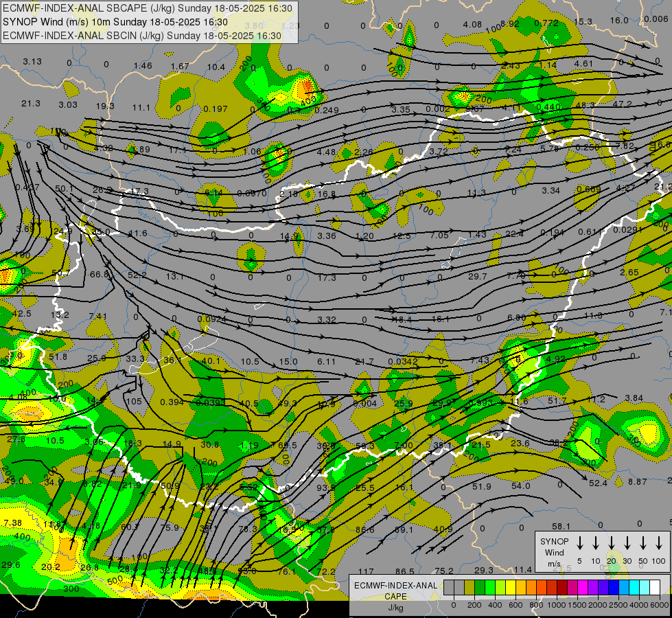
Task: Click the map value 47.2
Action: pyautogui.click(x=622, y=104)
